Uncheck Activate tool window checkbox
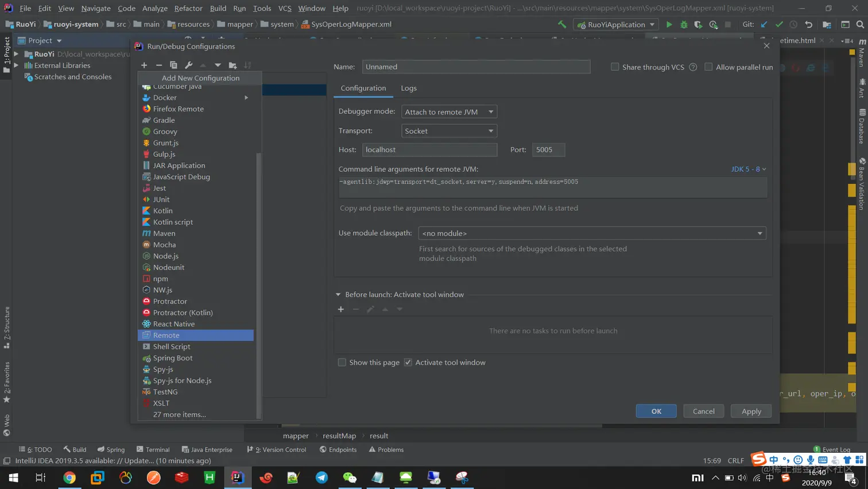Screen dimensions: 868x489 tap(408, 363)
